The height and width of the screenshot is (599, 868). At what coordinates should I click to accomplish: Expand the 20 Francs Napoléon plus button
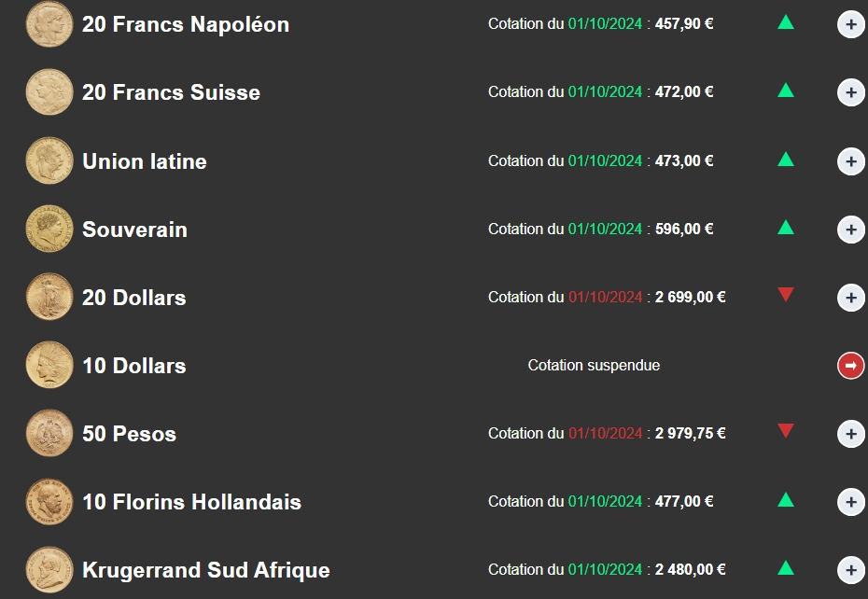(850, 24)
